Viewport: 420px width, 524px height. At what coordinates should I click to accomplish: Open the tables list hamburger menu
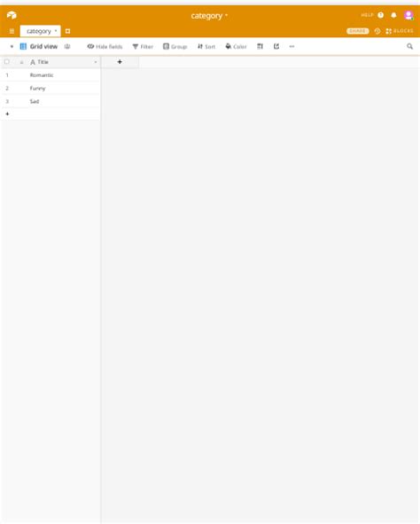tap(12, 31)
